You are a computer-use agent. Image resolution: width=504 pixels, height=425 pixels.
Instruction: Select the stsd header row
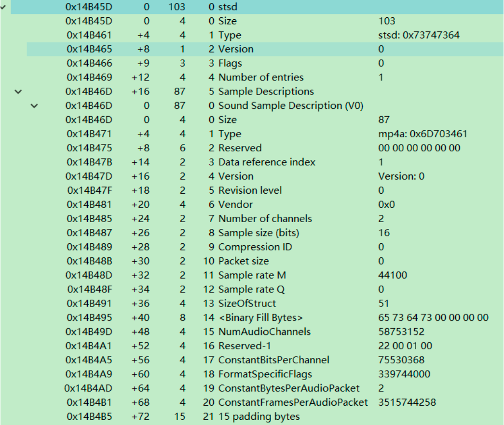point(257,7)
